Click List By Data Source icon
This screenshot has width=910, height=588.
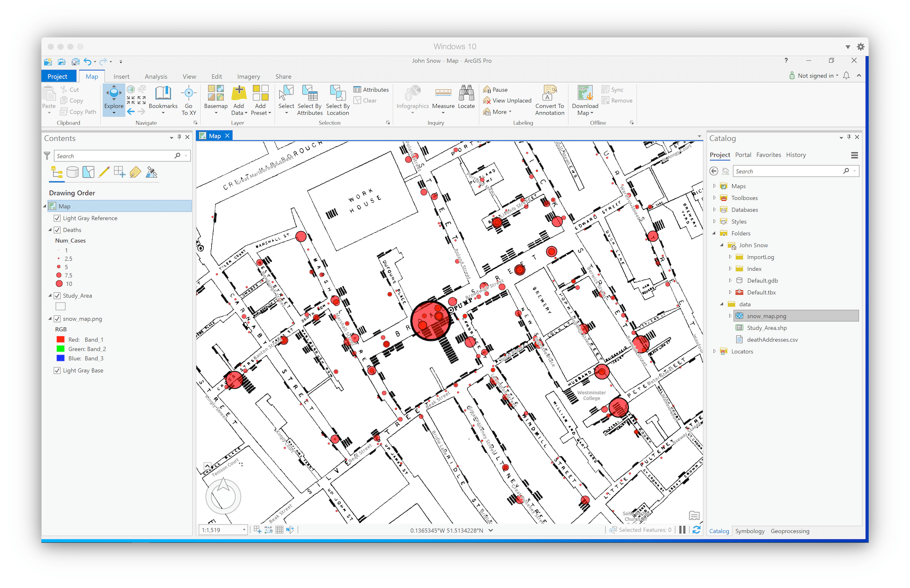72,172
